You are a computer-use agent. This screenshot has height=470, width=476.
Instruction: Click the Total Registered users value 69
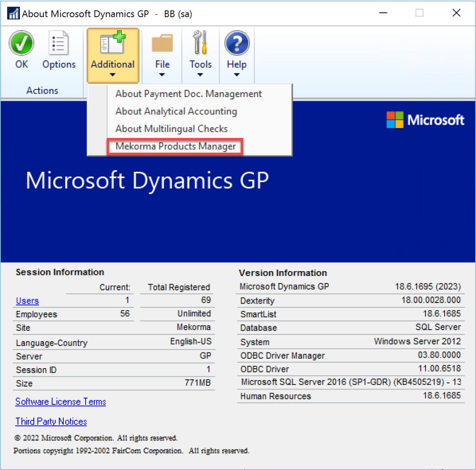click(206, 300)
